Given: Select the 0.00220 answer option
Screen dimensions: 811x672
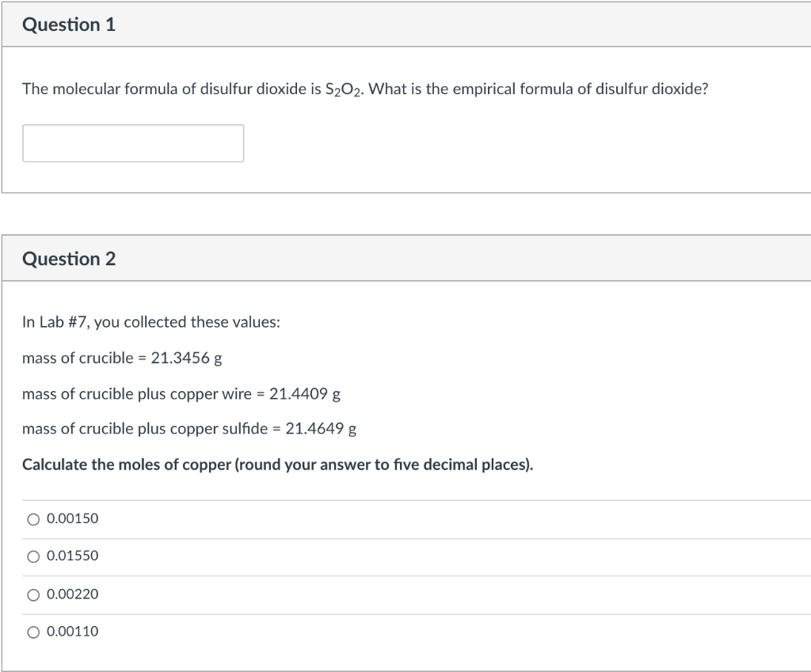Looking at the screenshot, I should point(33,594).
